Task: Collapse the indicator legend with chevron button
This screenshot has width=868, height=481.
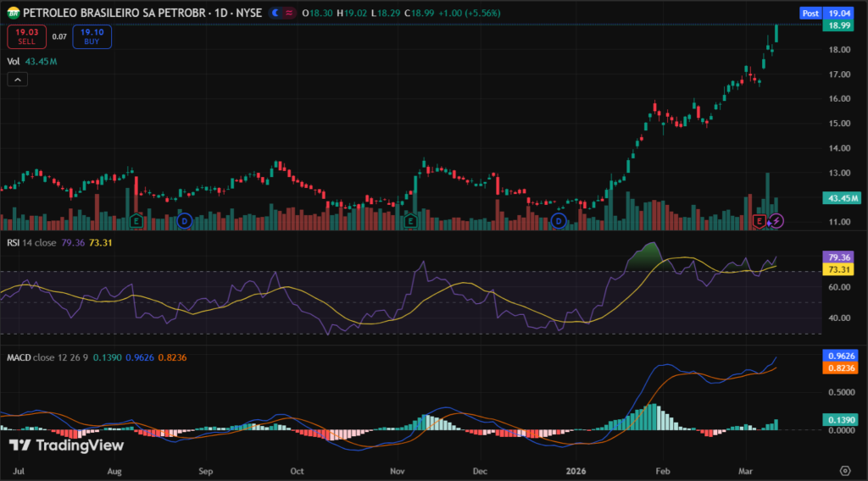Action: (18, 80)
